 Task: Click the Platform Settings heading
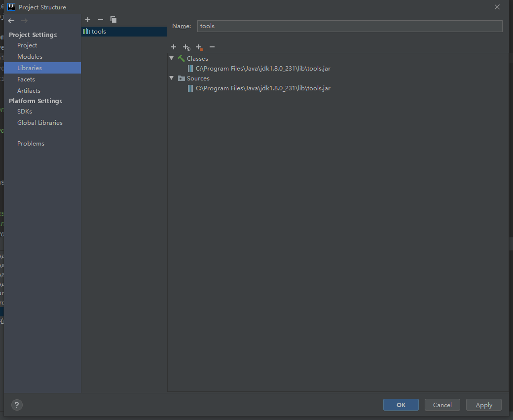pyautogui.click(x=36, y=101)
